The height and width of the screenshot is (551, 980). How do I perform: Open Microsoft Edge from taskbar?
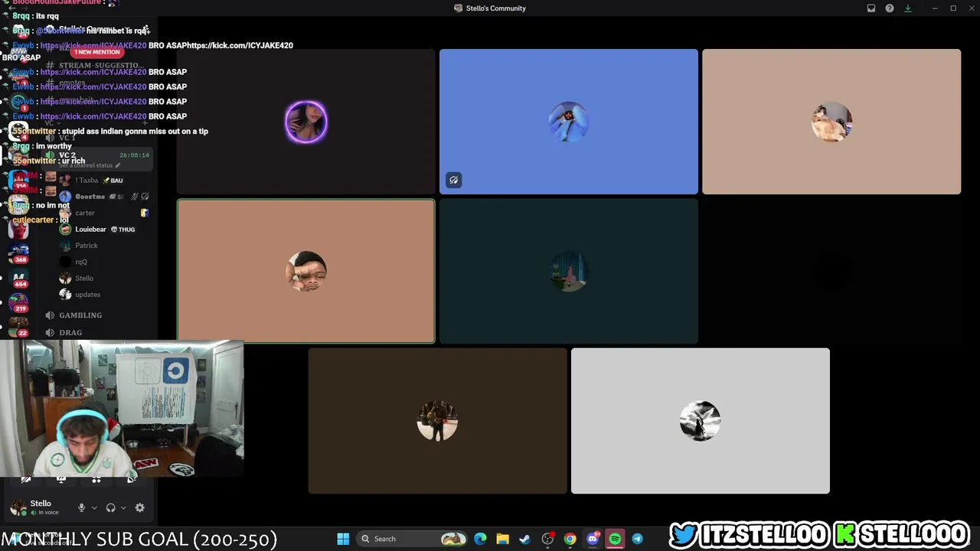tap(480, 539)
